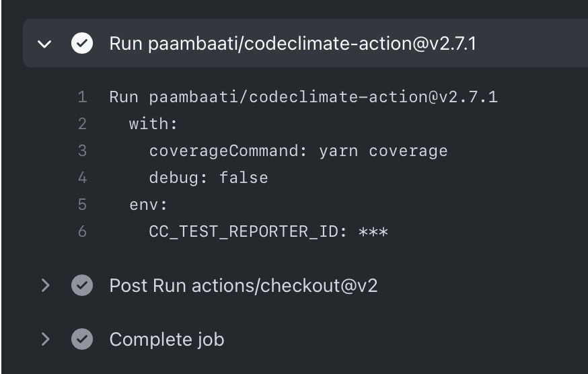588x374 pixels.
Task: Click the checkmark icon next to Post Run actions/checkout
Action: (x=82, y=285)
